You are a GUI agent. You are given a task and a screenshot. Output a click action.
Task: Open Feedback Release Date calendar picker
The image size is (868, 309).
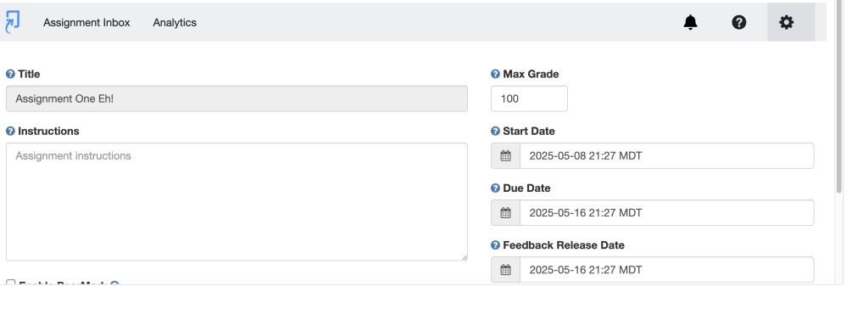(x=505, y=270)
